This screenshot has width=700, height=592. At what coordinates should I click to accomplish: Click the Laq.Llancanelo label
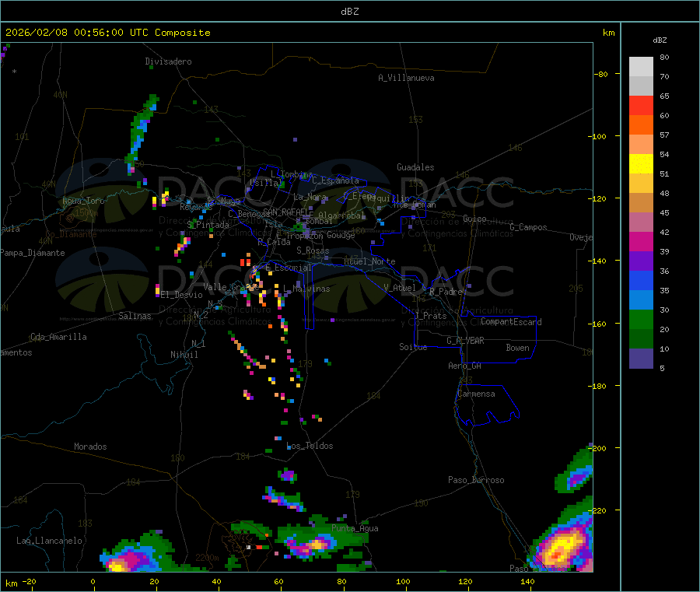49,541
